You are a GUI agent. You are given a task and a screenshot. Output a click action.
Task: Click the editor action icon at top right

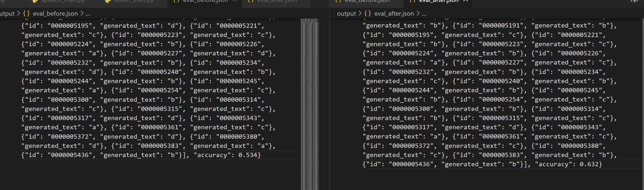634,1
